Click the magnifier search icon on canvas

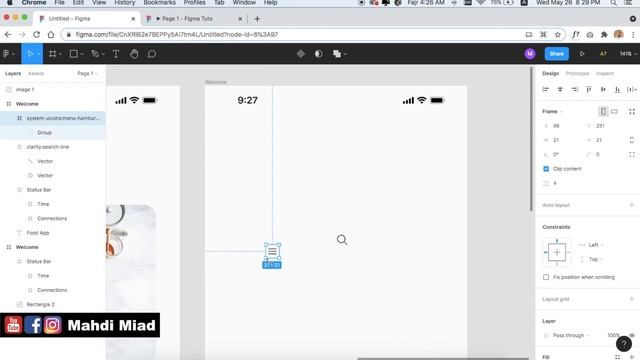coord(342,240)
